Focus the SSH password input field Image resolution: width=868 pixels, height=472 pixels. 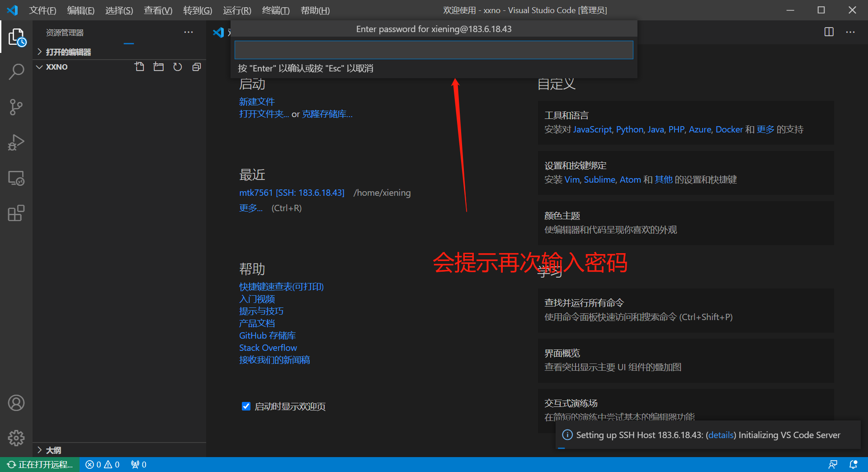coord(434,50)
